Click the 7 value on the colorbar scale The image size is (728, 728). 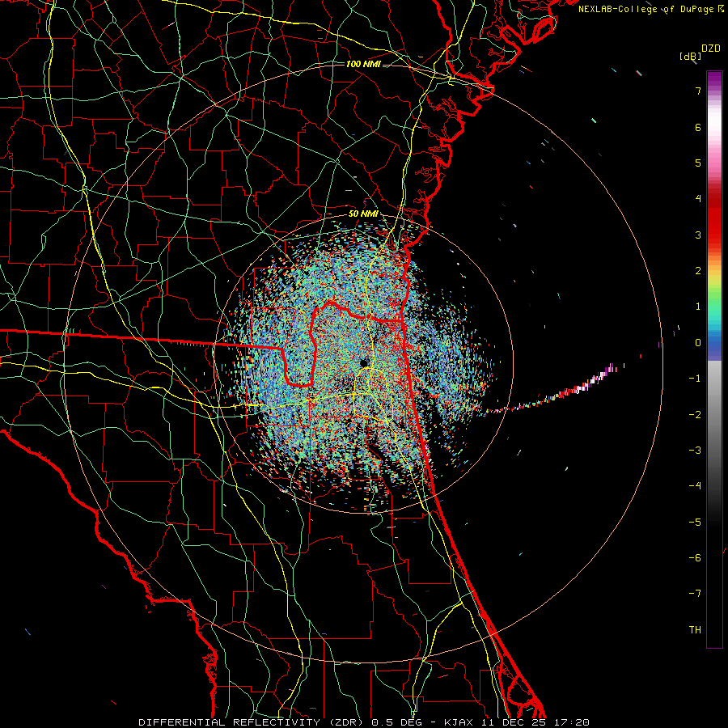[698, 91]
